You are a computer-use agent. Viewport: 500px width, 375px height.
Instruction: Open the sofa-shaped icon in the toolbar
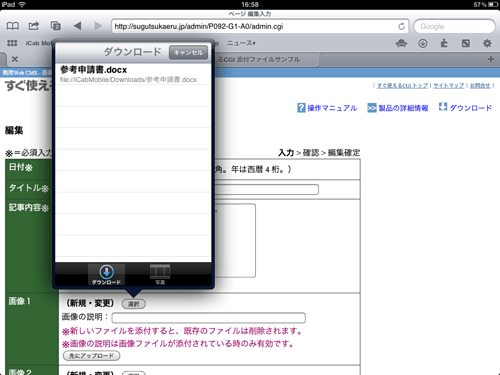[401, 43]
